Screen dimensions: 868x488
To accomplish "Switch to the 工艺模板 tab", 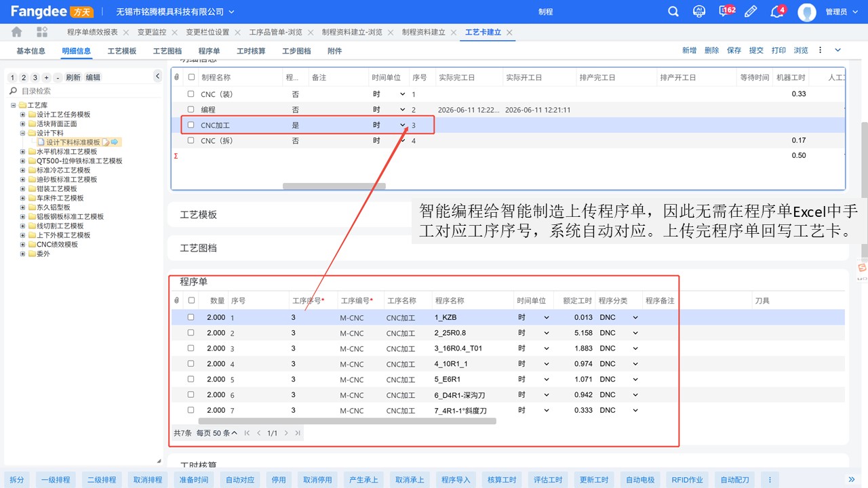I will pos(122,51).
